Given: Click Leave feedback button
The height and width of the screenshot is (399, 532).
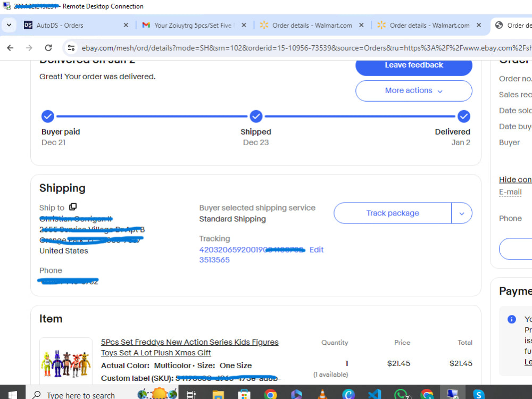Looking at the screenshot, I should [413, 66].
